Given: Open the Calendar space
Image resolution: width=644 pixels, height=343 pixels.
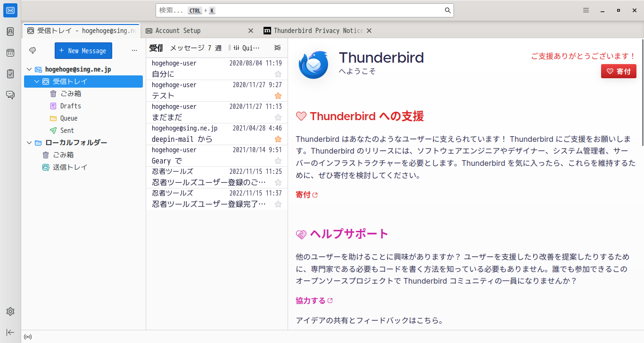Looking at the screenshot, I should point(10,53).
